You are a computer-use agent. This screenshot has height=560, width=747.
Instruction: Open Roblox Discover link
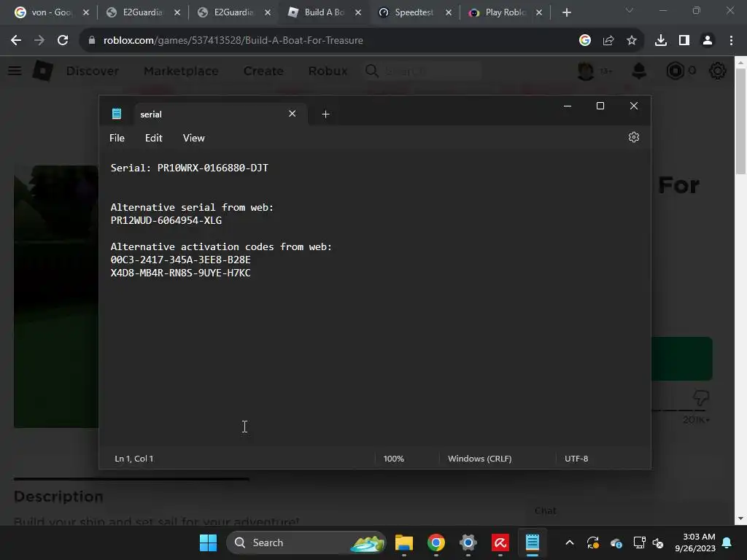coord(93,71)
